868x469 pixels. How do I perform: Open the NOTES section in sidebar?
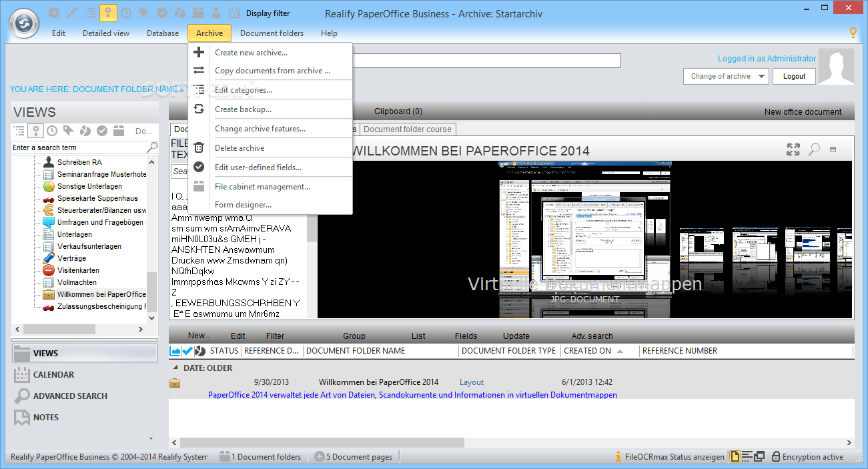point(85,418)
